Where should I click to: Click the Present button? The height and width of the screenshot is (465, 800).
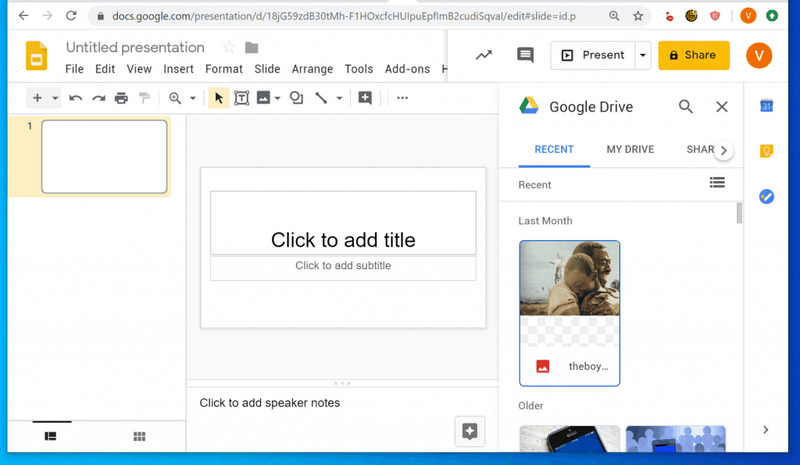[593, 55]
